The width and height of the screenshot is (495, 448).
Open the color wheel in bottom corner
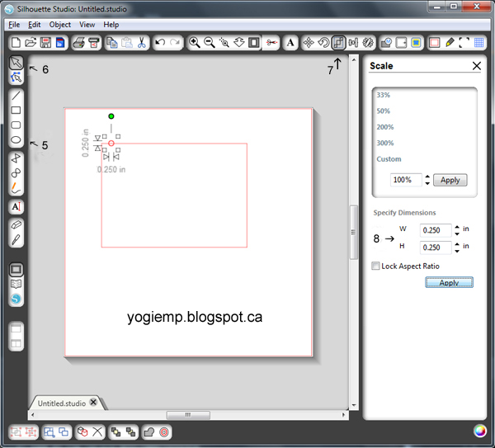(479, 431)
